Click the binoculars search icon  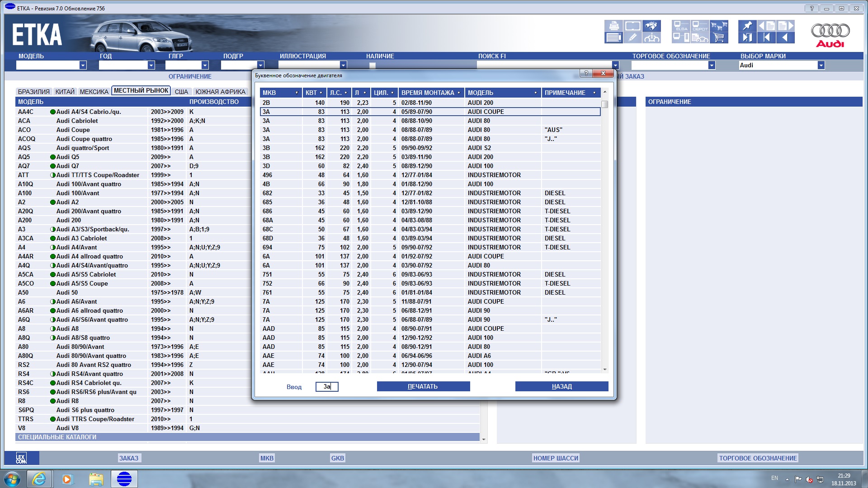651,26
